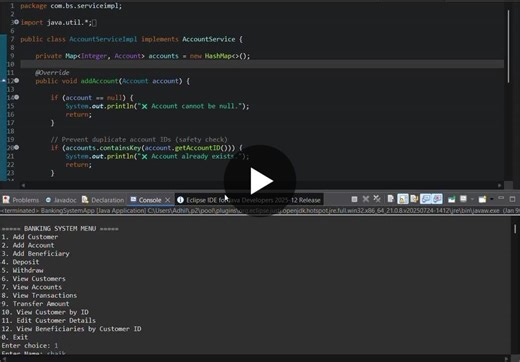This screenshot has width=520, height=362.
Task: Minimize the Console view panel
Action: (501, 198)
